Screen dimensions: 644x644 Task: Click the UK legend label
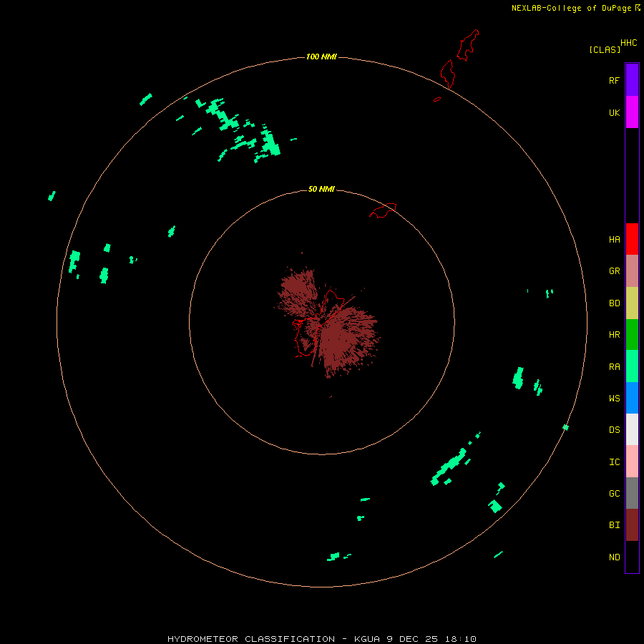614,112
